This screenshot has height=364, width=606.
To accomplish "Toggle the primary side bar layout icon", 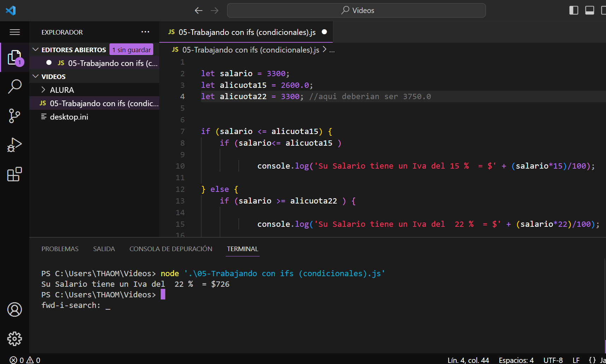I will click(x=574, y=10).
